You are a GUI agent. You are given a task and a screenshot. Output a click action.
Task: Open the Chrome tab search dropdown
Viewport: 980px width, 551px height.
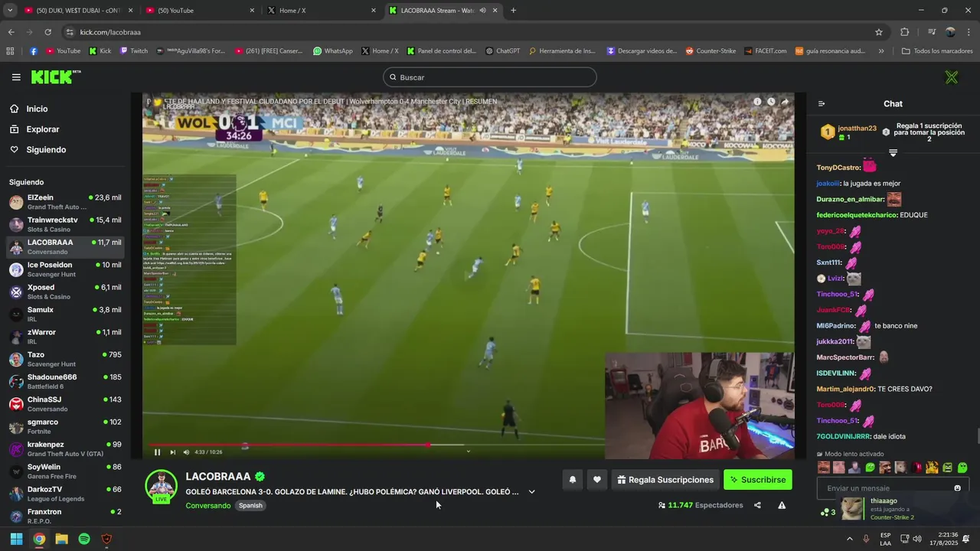[x=10, y=11]
